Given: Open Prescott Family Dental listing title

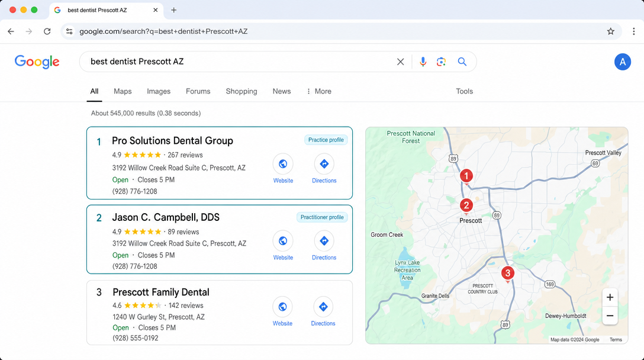Looking at the screenshot, I should (x=161, y=292).
